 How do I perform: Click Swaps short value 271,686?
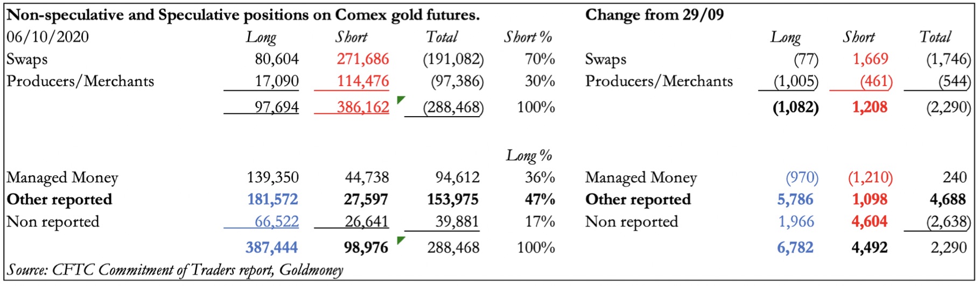[x=362, y=59]
